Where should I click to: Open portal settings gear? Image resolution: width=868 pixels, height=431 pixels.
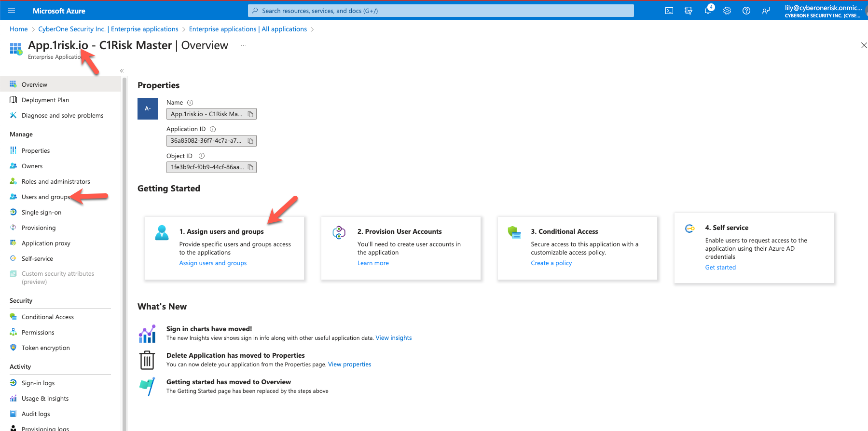(727, 11)
